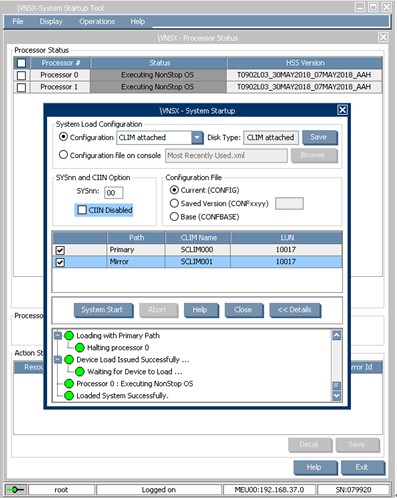Click the Processor # column header
This screenshot has height=498, width=397.
point(60,63)
